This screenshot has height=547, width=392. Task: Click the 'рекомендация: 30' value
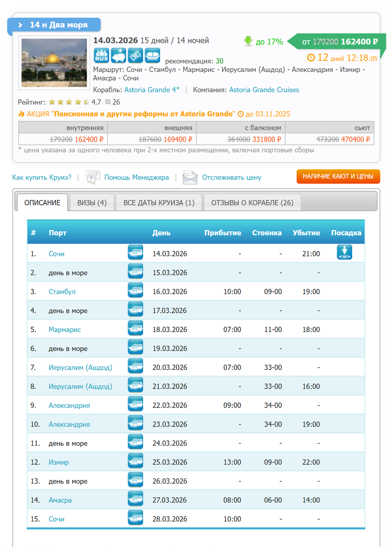(219, 61)
